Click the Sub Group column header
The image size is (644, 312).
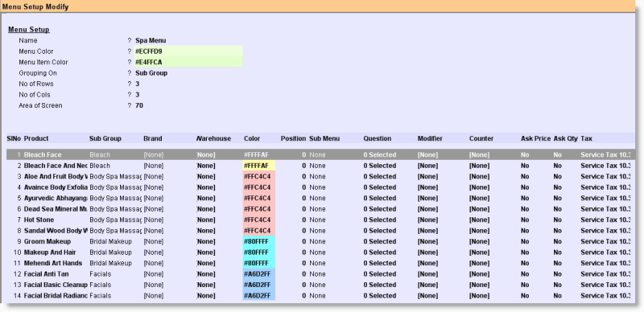pyautogui.click(x=105, y=139)
